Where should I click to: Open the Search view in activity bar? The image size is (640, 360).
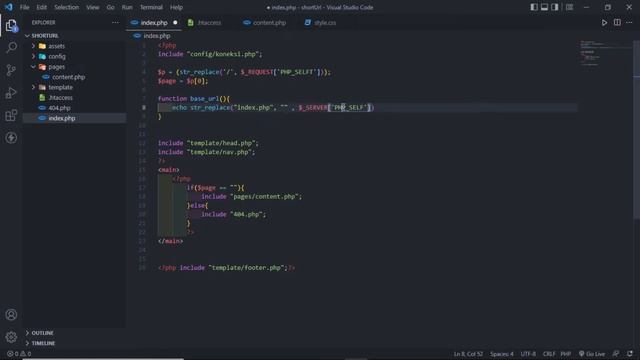click(11, 47)
